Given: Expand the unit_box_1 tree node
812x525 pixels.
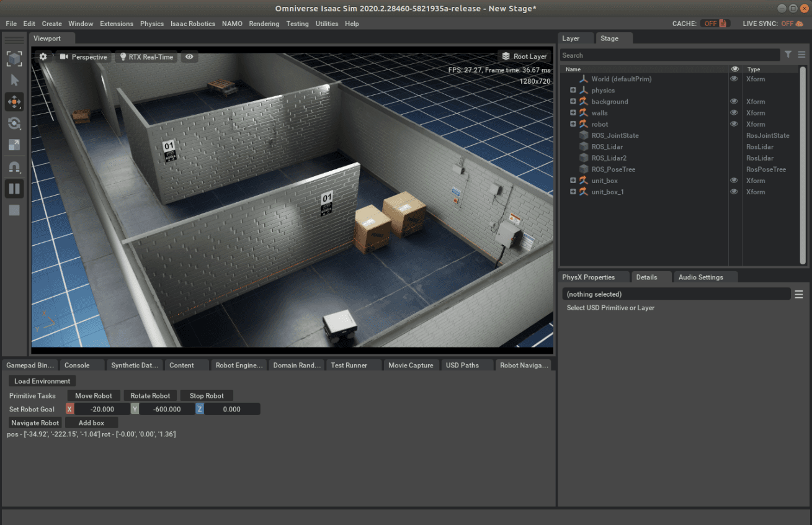Looking at the screenshot, I should (x=573, y=192).
